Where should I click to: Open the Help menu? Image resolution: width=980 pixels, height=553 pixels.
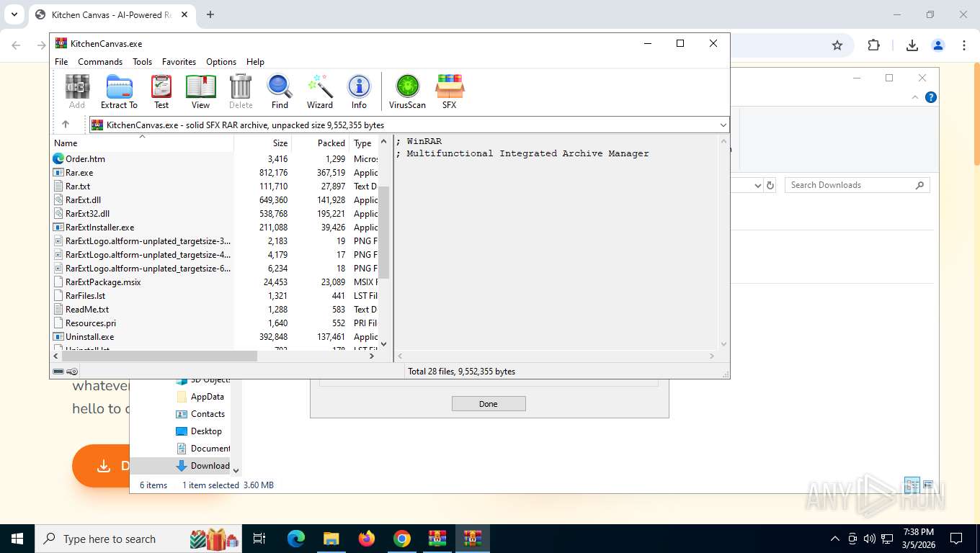[255, 62]
